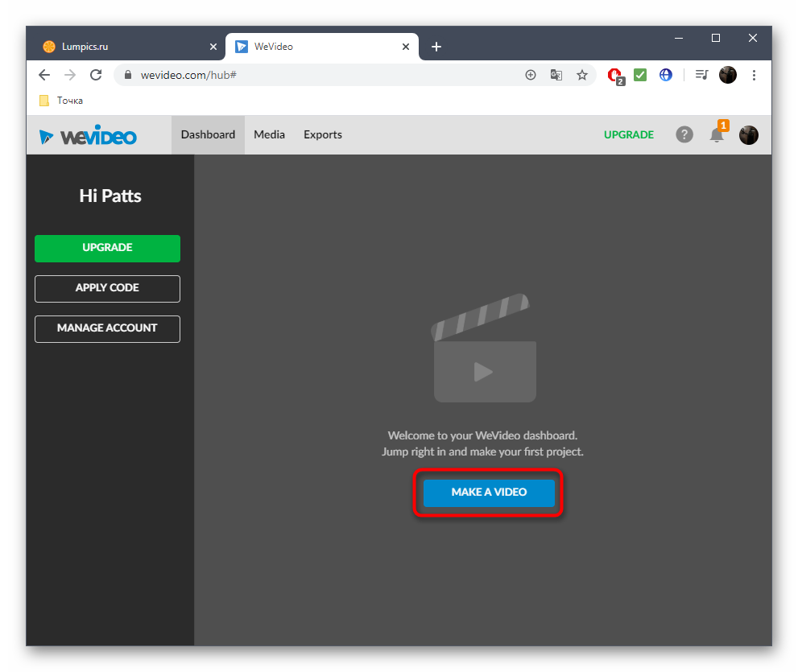Click the MANAGE ACCOUNT button
The width and height of the screenshot is (798, 672).
(x=107, y=328)
